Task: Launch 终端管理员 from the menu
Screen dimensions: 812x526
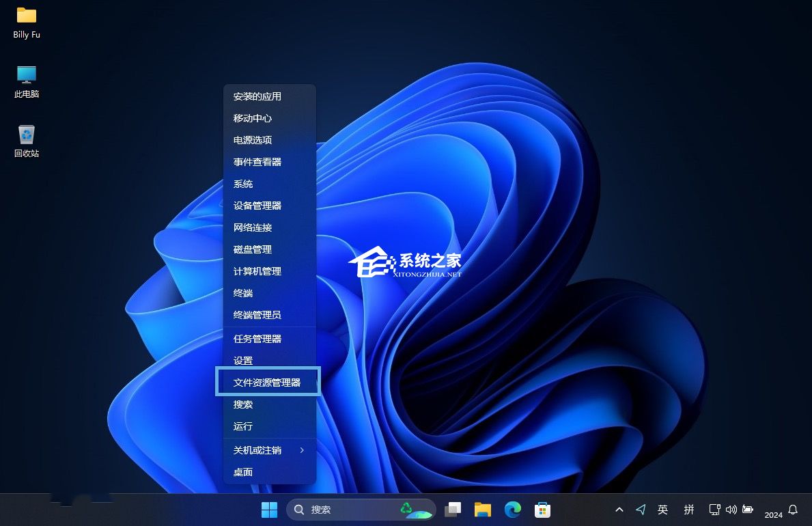Action: (x=269, y=314)
